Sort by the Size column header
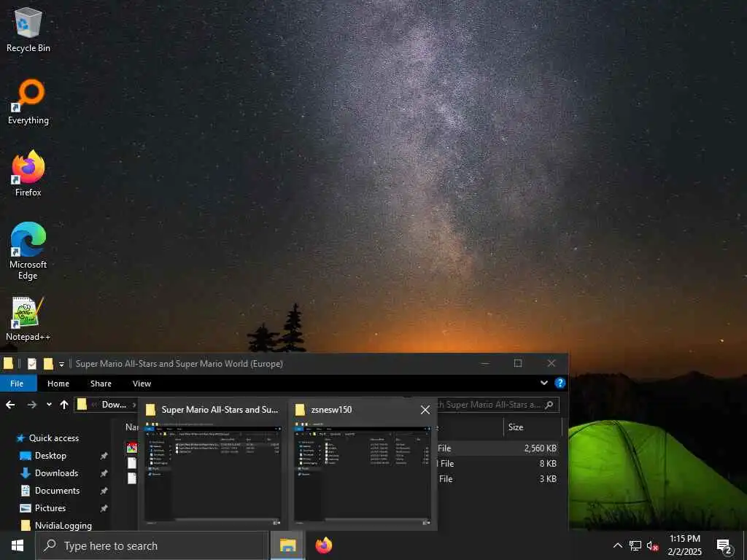 (x=532, y=427)
